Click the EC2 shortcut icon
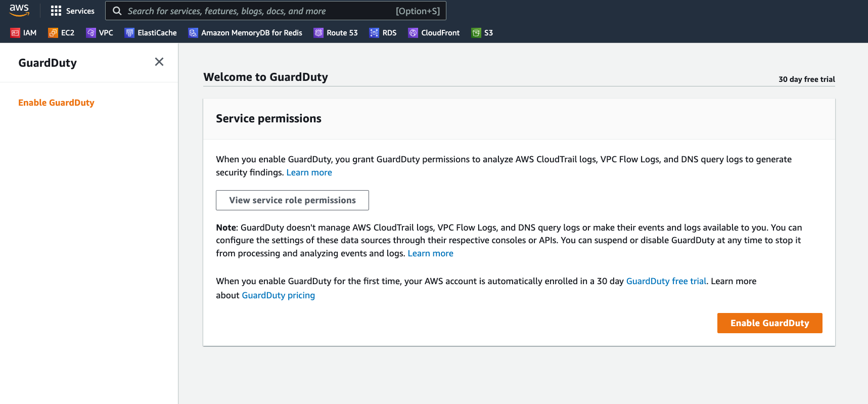 [53, 33]
